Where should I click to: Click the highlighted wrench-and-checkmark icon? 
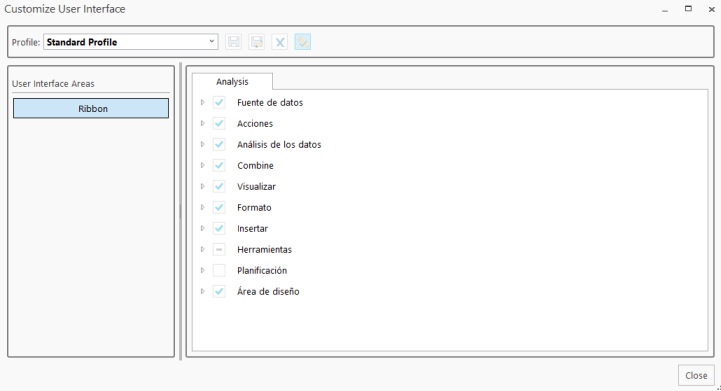303,42
